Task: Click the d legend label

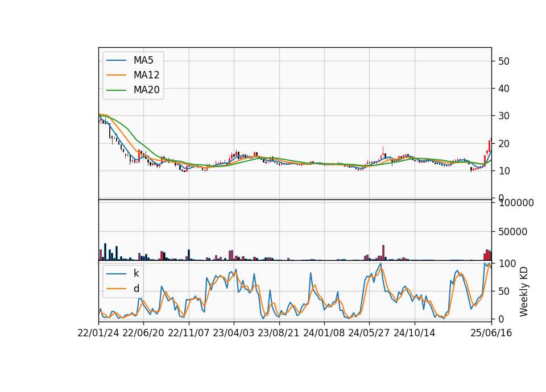Action: click(x=136, y=289)
